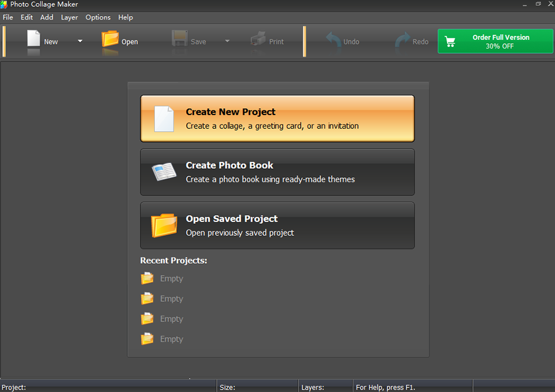Expand the Save dropdown arrow

coord(227,41)
